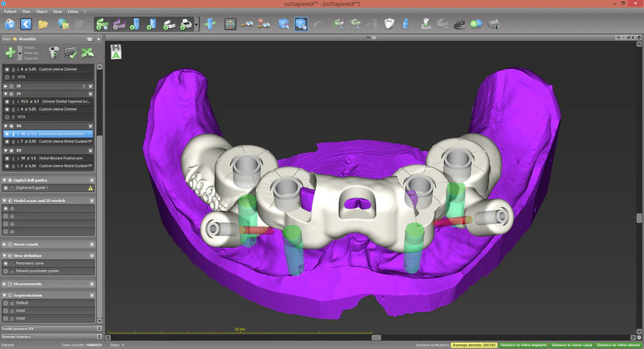
Task: Click the second green scissors cut tool
Action: (x=355, y=25)
